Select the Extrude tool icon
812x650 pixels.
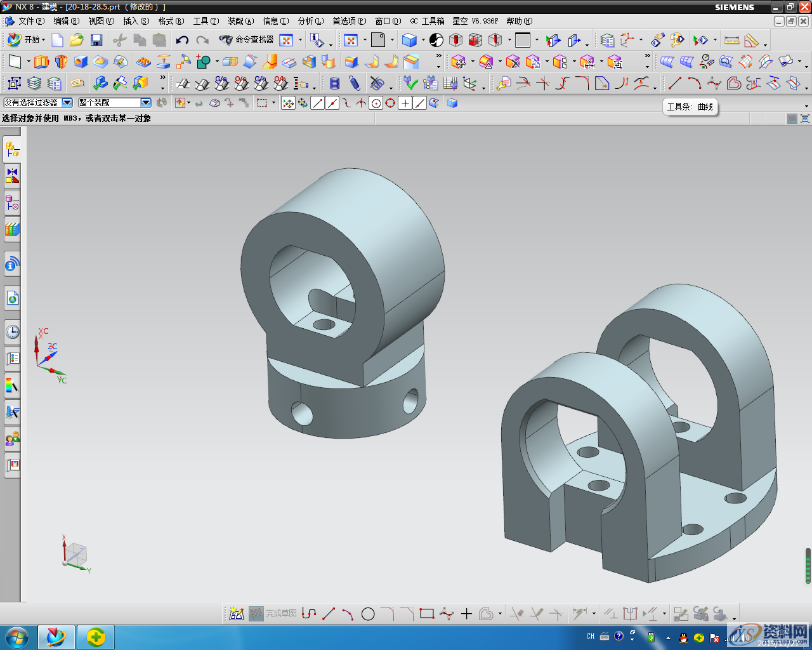pyautogui.click(x=41, y=62)
